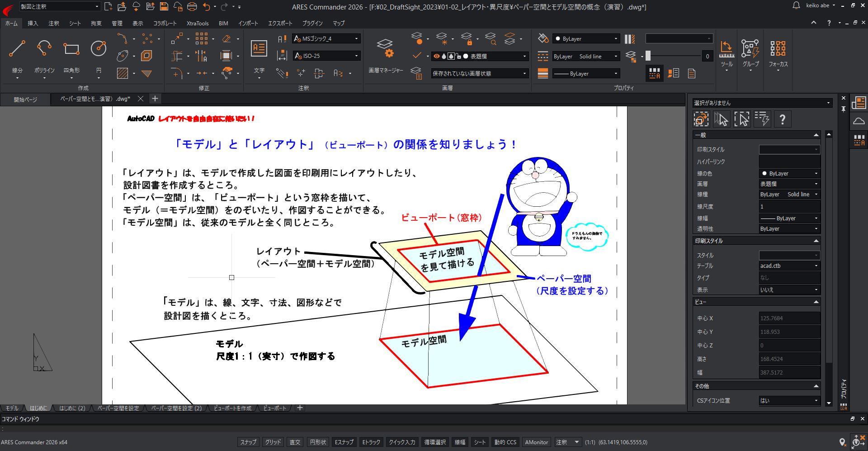Click the hatch pattern tool icon
The image size is (868, 451).
(122, 73)
